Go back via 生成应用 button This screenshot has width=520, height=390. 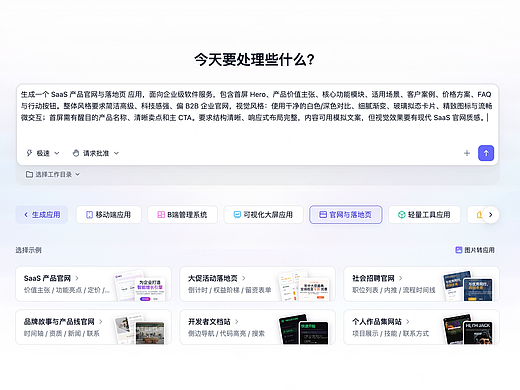[42, 215]
